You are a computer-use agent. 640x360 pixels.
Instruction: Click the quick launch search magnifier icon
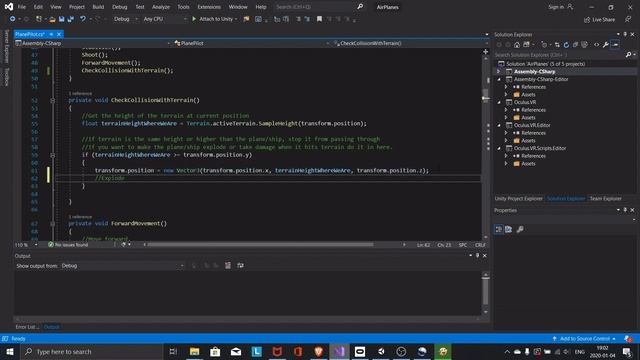coord(360,7)
